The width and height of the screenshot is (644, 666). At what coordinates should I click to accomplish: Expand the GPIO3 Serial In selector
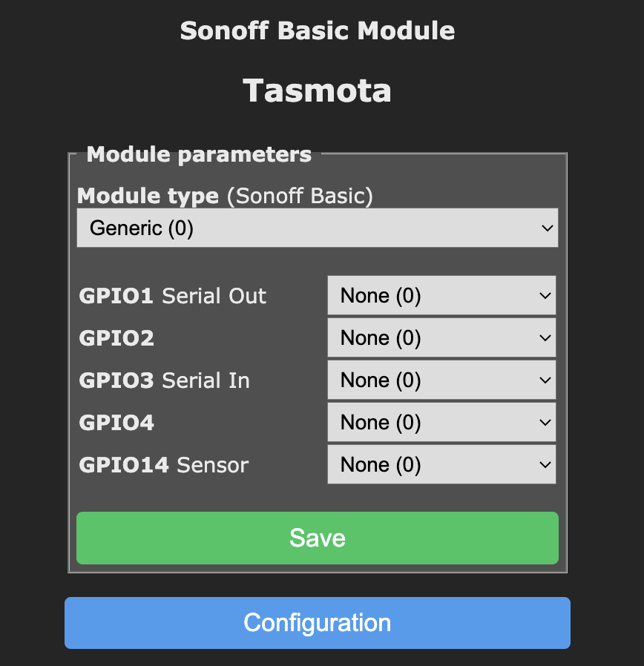(441, 380)
